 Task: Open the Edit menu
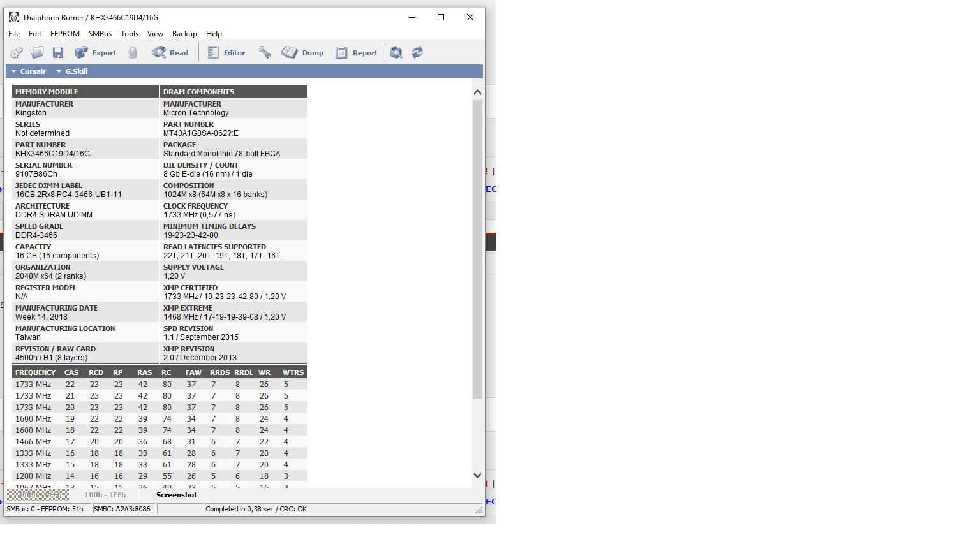pos(35,34)
